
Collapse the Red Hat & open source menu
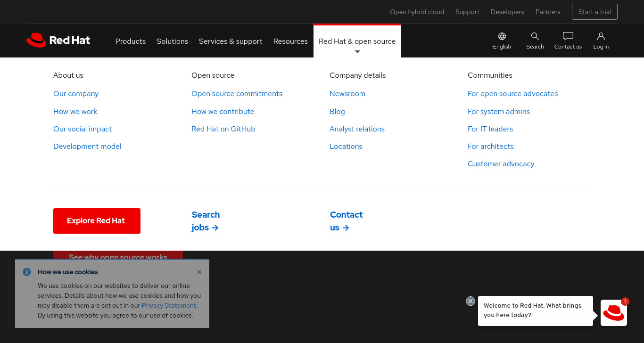(357, 41)
